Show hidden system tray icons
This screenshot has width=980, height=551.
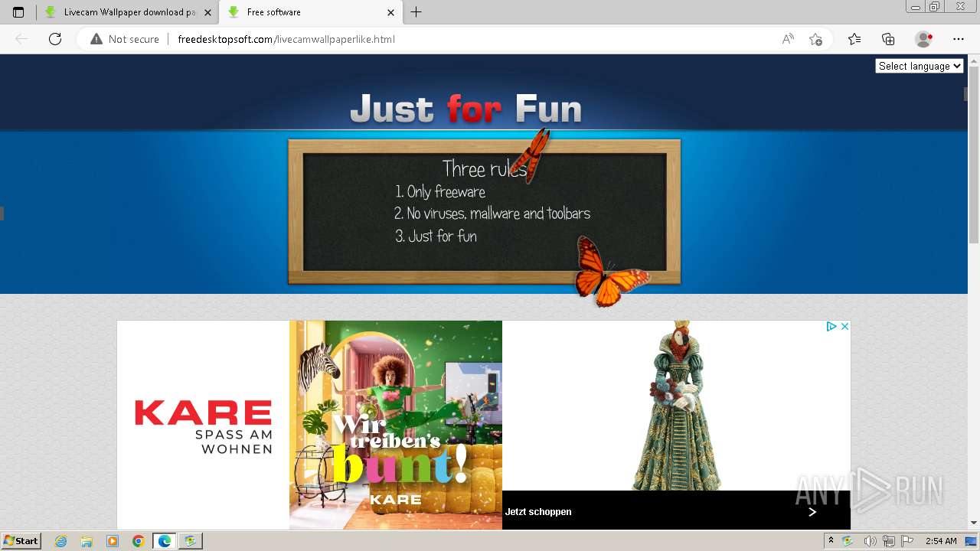(831, 541)
